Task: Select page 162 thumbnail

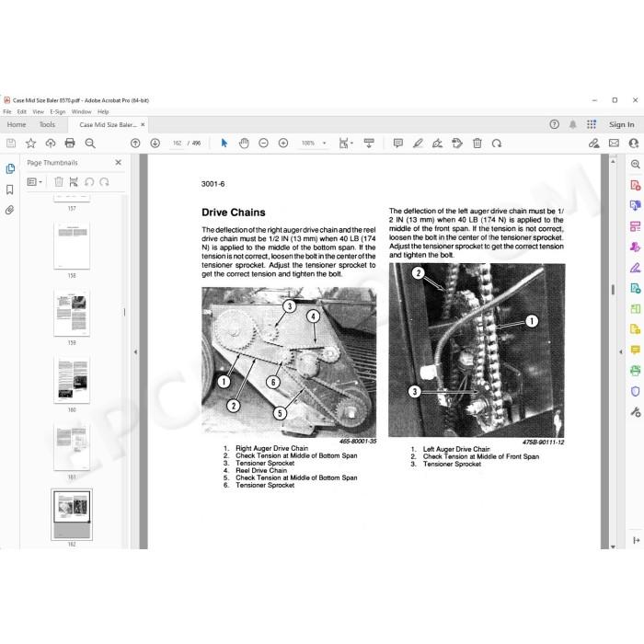Action: 72,514
